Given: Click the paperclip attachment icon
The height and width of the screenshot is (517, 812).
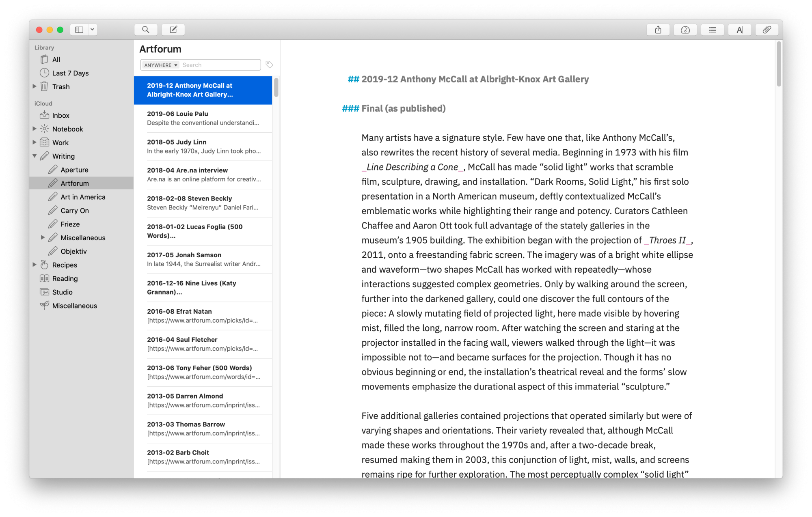Looking at the screenshot, I should [767, 30].
